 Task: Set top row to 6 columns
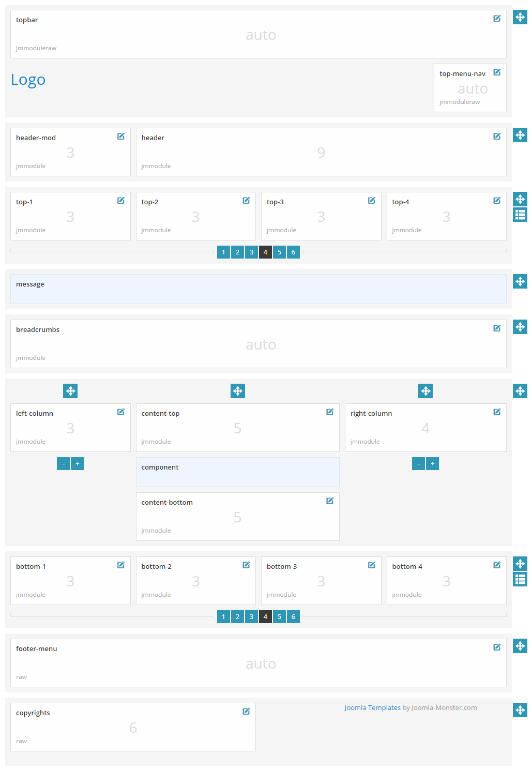point(293,252)
